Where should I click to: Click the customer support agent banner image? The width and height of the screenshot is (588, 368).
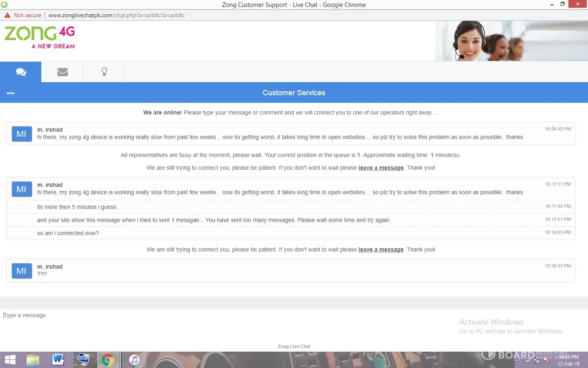point(512,41)
